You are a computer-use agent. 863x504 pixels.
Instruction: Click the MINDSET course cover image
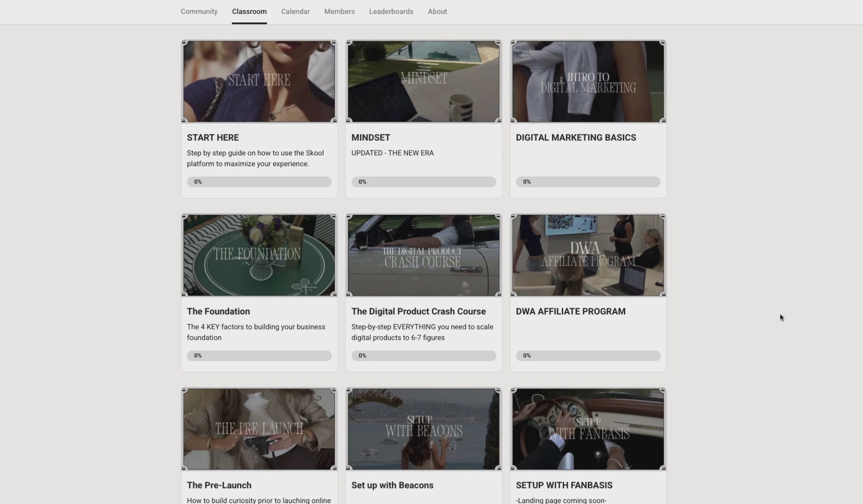(423, 82)
